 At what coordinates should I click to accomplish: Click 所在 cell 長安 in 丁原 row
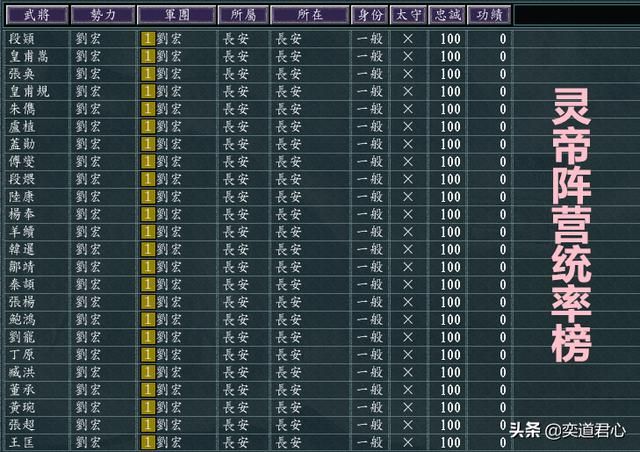pyautogui.click(x=289, y=355)
